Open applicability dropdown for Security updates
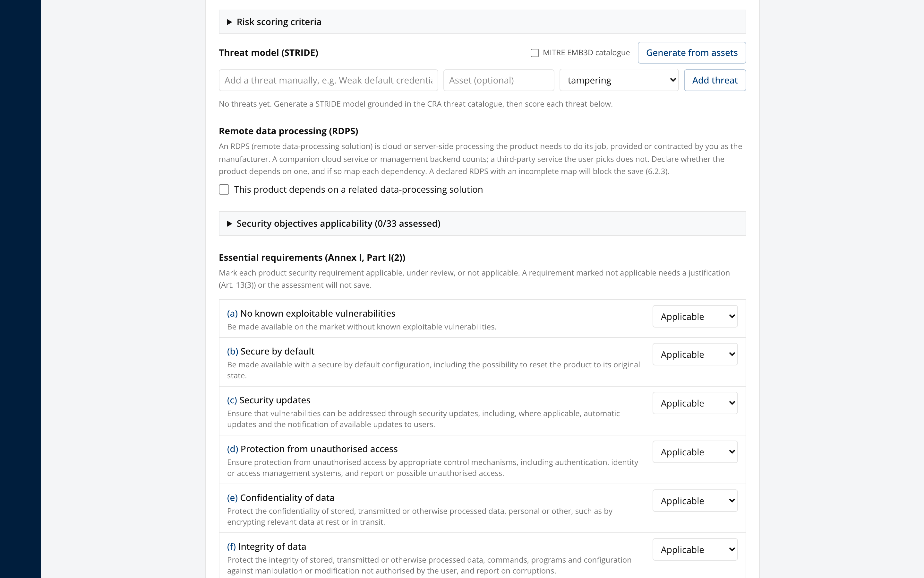The image size is (924, 578). click(x=695, y=403)
